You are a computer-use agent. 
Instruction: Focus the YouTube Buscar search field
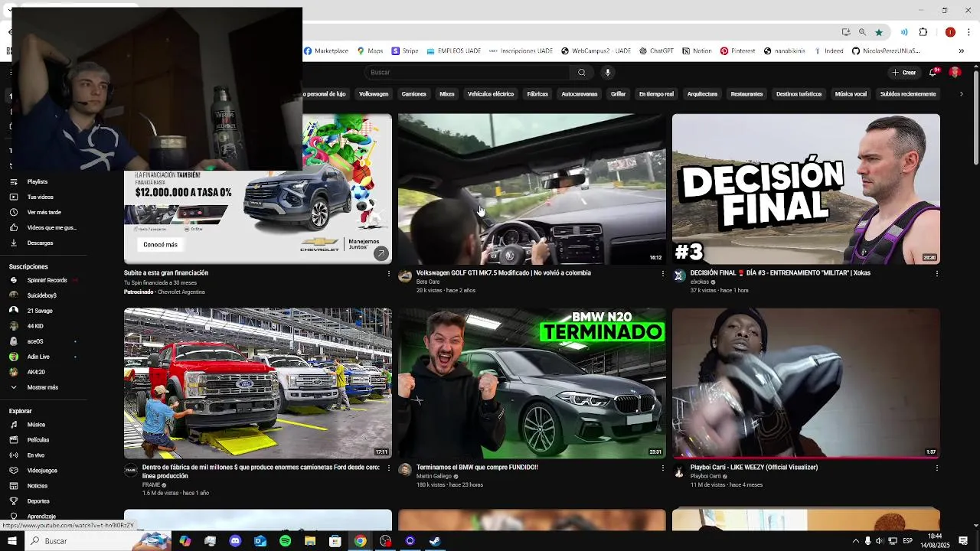(467, 73)
